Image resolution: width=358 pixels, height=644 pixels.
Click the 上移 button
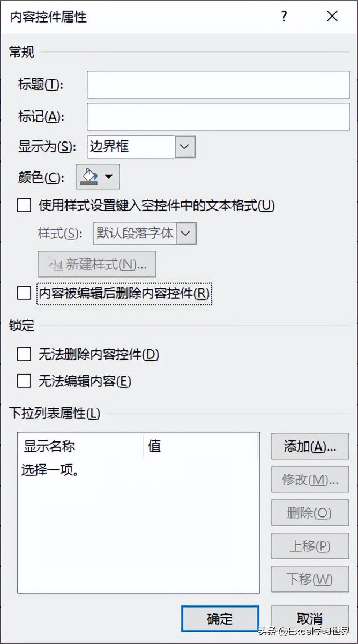coord(310,546)
